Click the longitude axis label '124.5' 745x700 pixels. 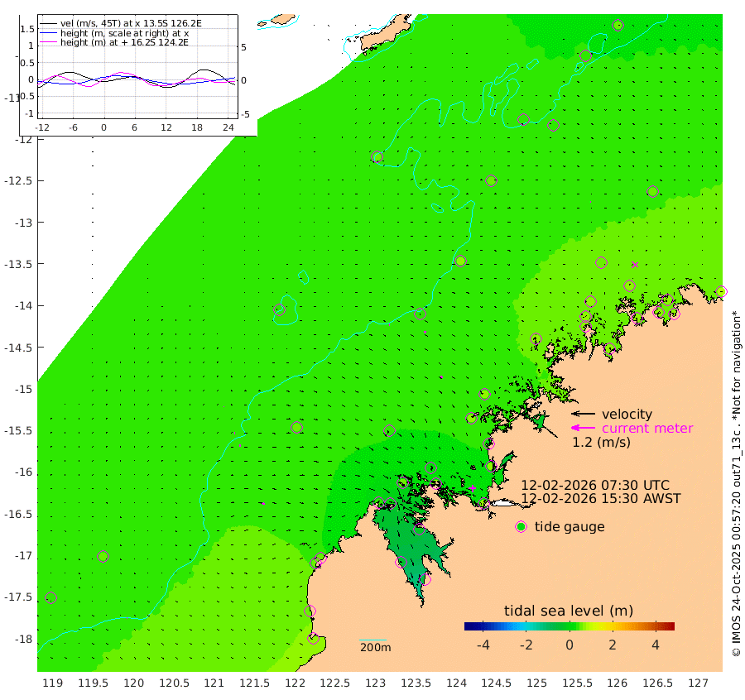click(x=497, y=683)
